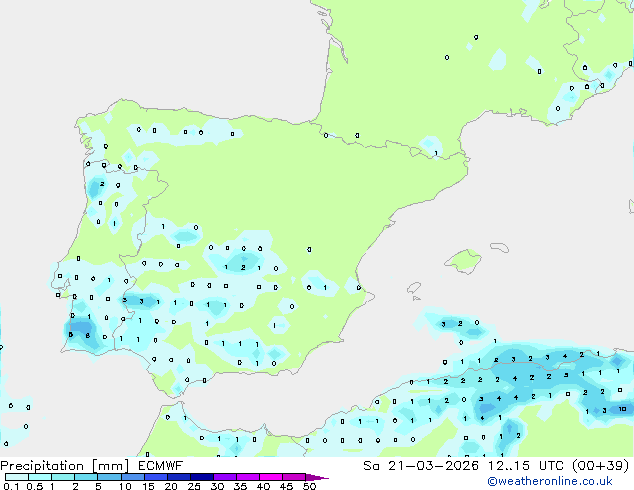This screenshot has width=634, height=490.
Task: Click the '(00+39)' forecast offset text
Action: pos(601,466)
